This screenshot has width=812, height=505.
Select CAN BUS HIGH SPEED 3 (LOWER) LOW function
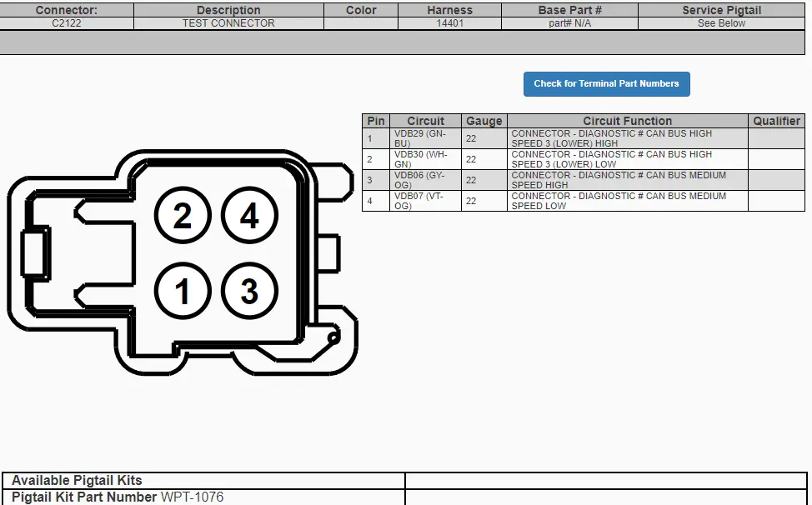coord(628,159)
